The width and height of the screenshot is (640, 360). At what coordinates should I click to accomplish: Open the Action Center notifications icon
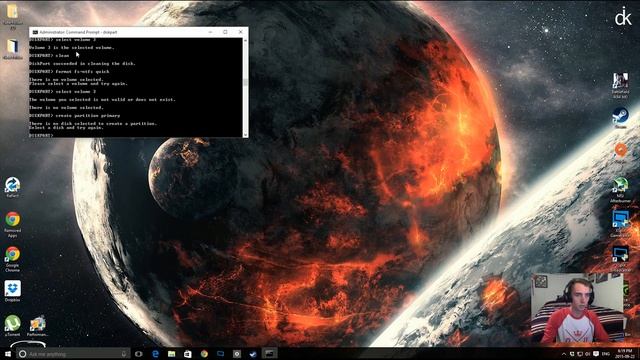coord(596,354)
